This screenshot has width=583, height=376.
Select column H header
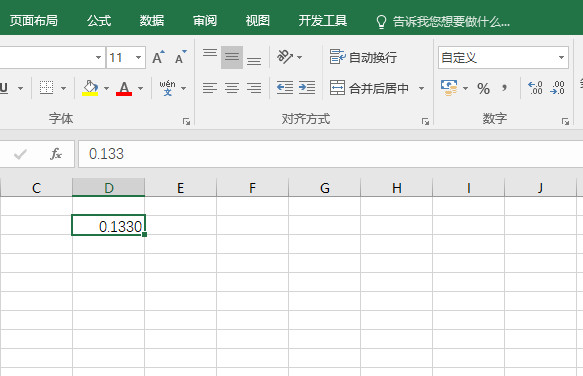[x=397, y=187]
